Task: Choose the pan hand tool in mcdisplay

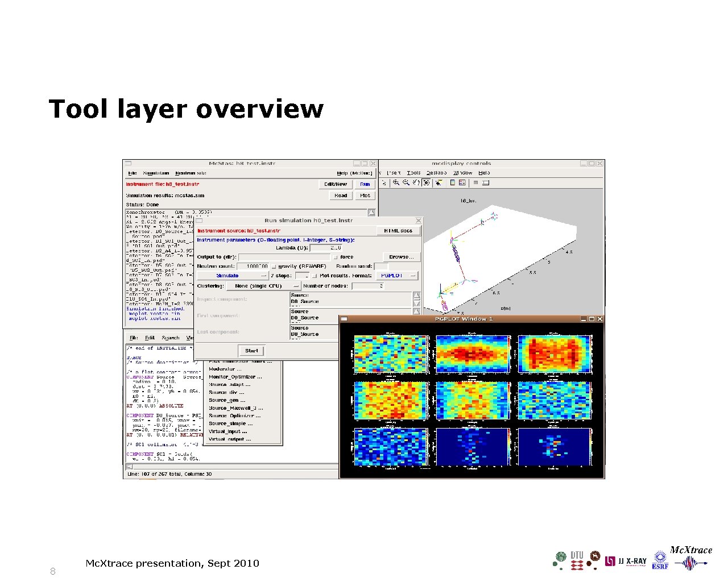Action: click(416, 183)
